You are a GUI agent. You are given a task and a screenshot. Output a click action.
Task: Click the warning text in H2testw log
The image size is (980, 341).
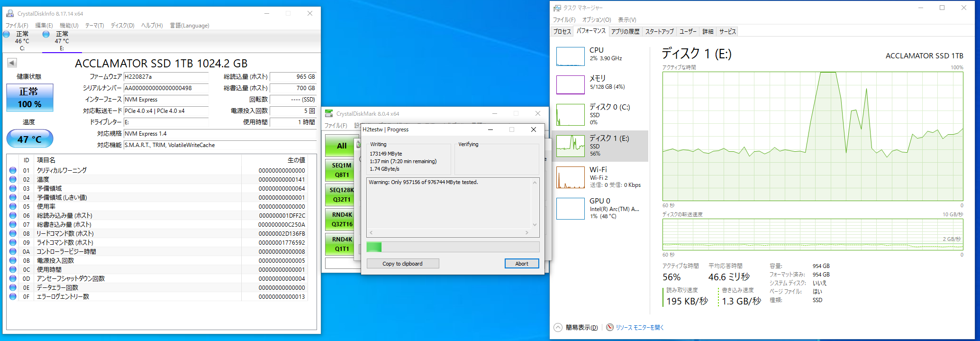click(423, 182)
